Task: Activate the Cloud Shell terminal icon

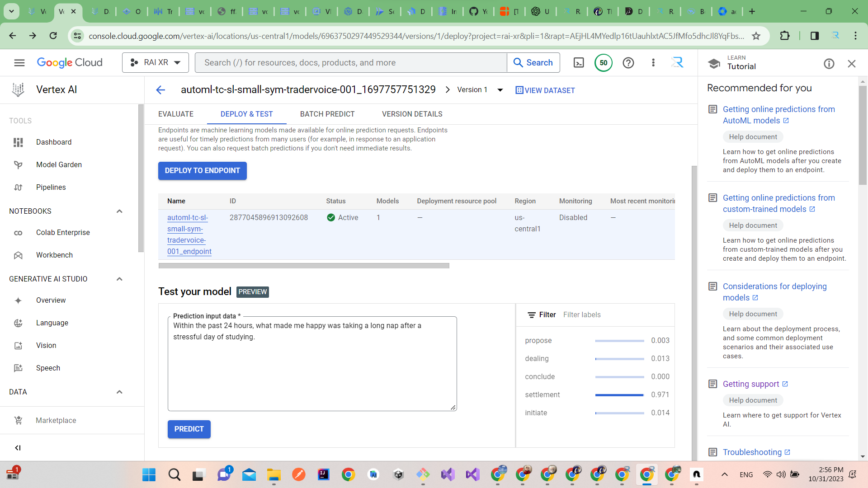Action: 579,62
